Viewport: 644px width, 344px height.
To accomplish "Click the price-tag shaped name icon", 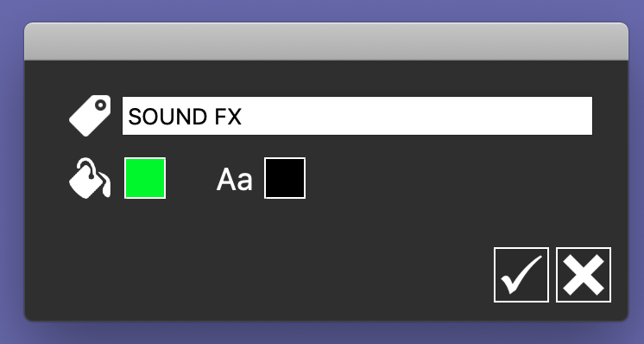I will coord(90,116).
